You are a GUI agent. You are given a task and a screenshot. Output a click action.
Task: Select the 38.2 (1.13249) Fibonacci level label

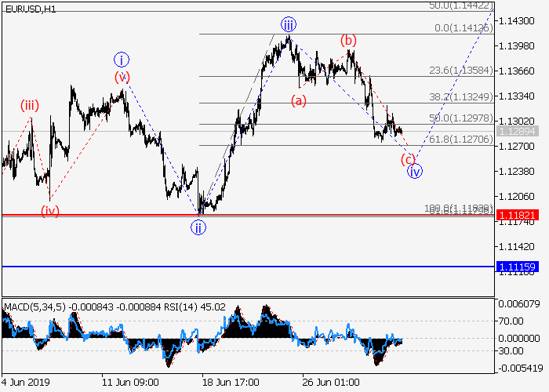pos(460,97)
